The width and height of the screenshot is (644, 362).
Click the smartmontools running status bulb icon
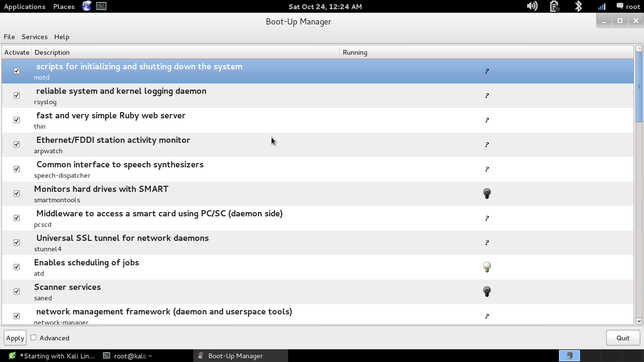[x=487, y=194]
